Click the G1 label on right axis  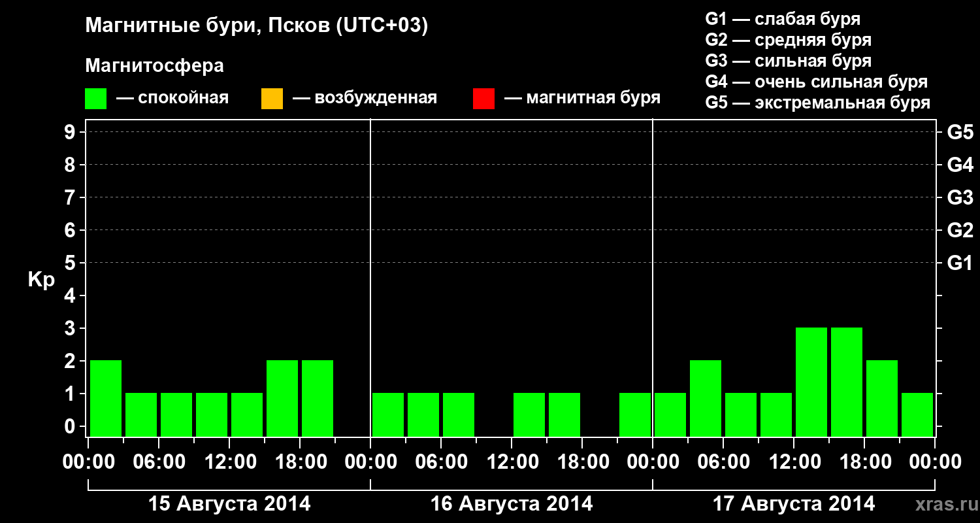pos(960,263)
